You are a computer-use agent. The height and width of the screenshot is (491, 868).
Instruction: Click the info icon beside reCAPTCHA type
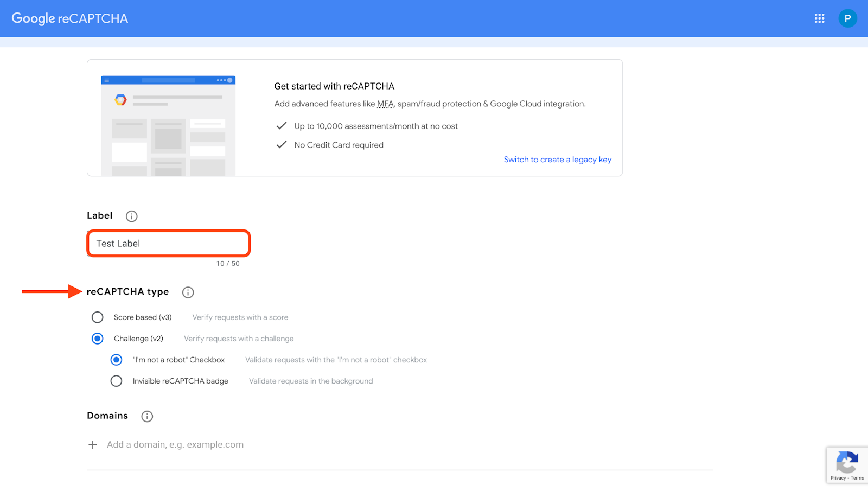coord(188,292)
